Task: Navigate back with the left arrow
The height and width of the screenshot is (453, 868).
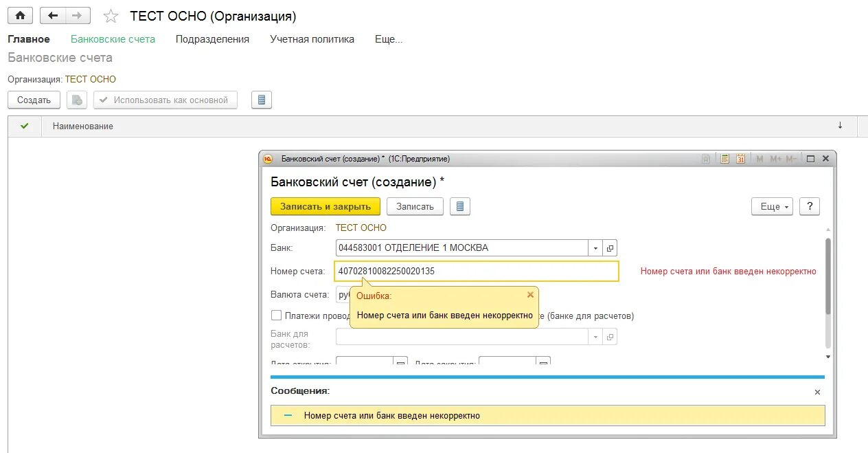Action: click(53, 16)
